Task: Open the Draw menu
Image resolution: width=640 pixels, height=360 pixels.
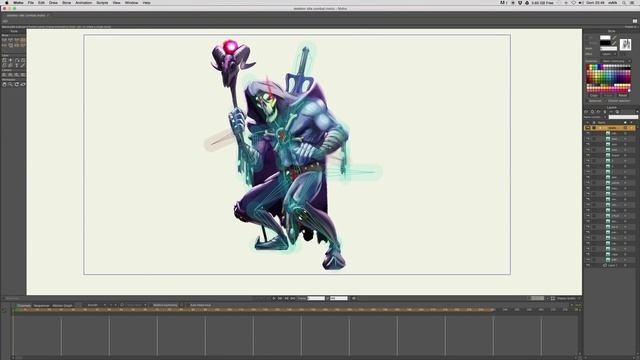Action: (53, 3)
